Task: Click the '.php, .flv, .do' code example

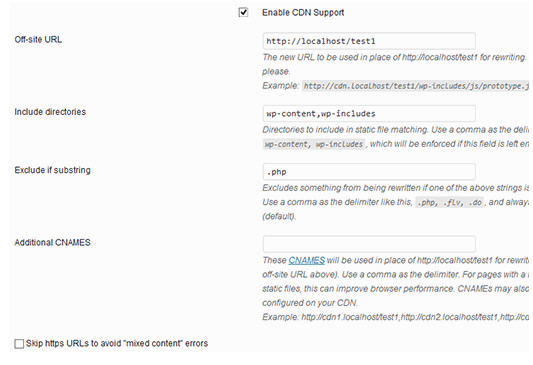Action: (x=449, y=203)
